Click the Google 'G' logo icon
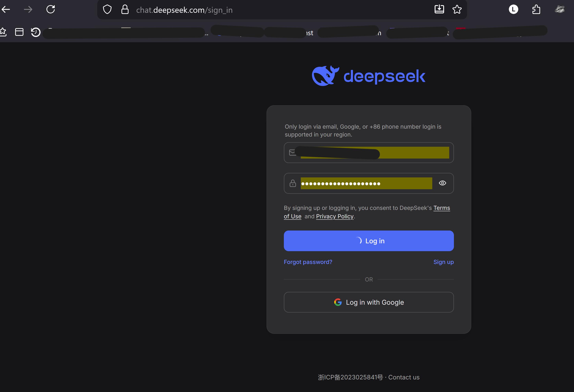574x392 pixels. (x=338, y=302)
